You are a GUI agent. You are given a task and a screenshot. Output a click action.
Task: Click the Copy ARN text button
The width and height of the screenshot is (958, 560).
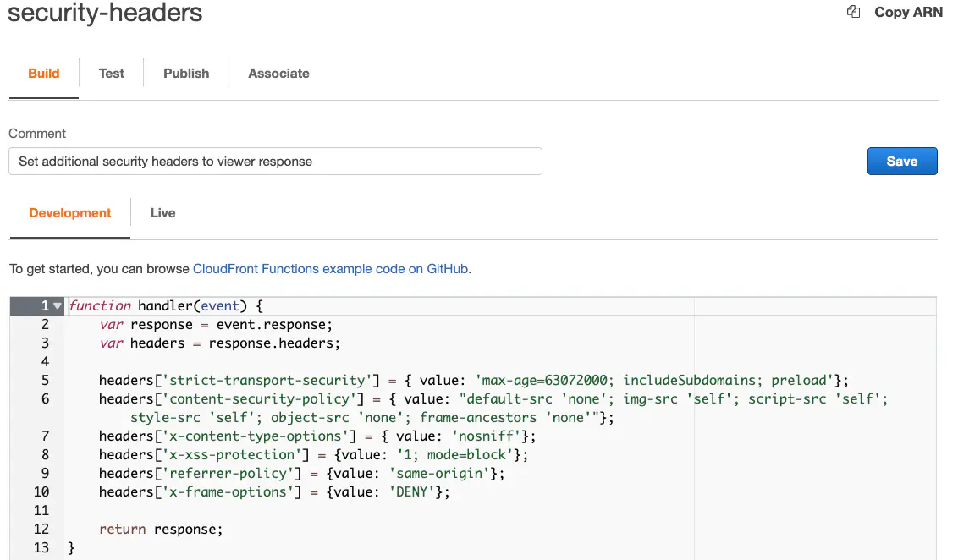908,12
